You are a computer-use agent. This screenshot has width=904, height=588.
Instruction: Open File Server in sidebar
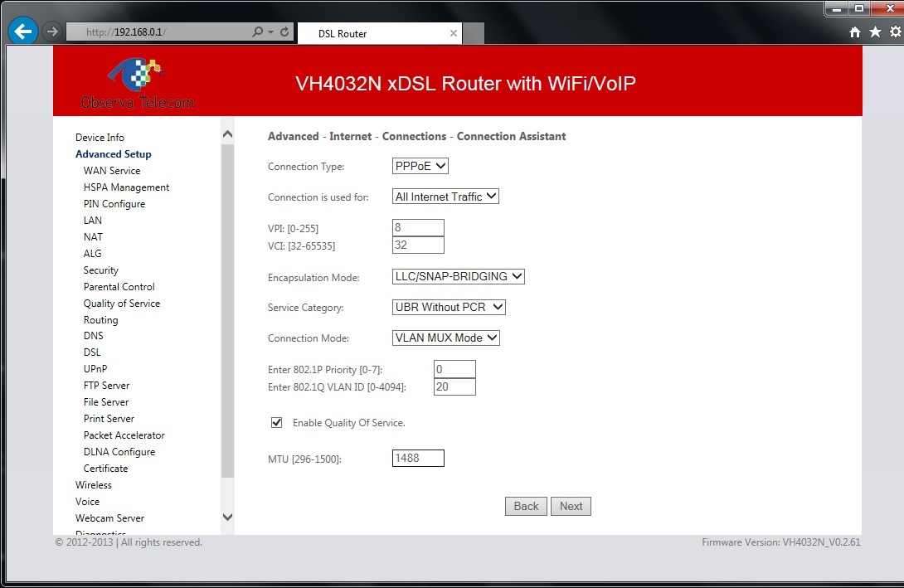tap(106, 402)
